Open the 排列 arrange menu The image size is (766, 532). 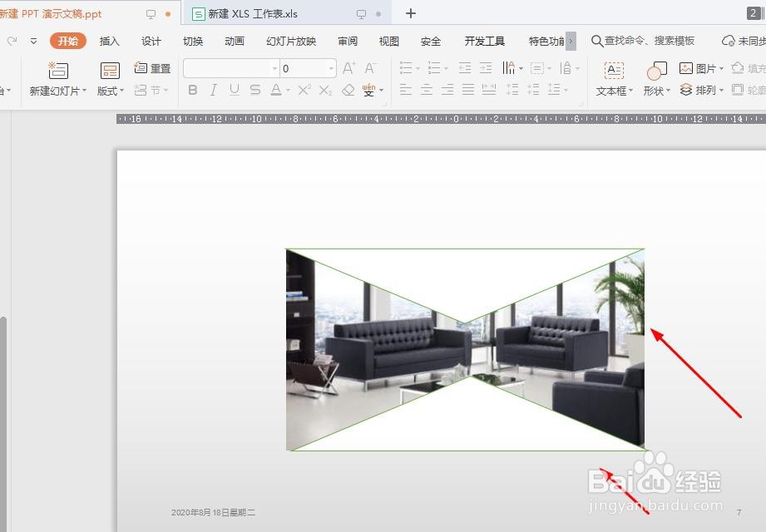(701, 91)
